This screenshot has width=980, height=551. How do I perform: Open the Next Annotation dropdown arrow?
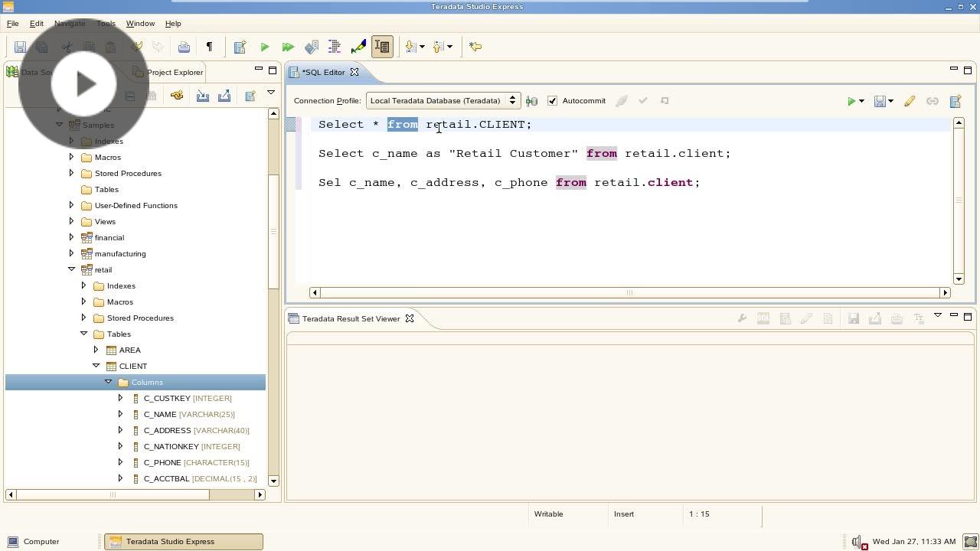pyautogui.click(x=422, y=47)
